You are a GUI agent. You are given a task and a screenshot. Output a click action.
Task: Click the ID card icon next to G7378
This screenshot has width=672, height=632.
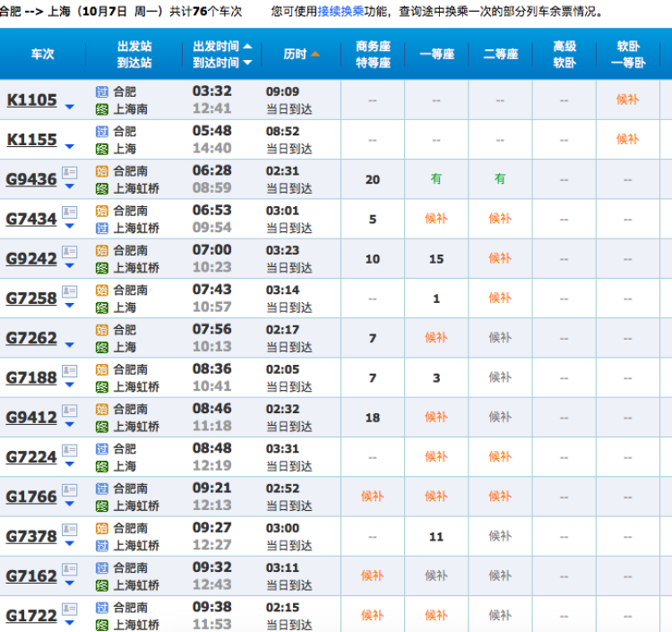pyautogui.click(x=69, y=529)
